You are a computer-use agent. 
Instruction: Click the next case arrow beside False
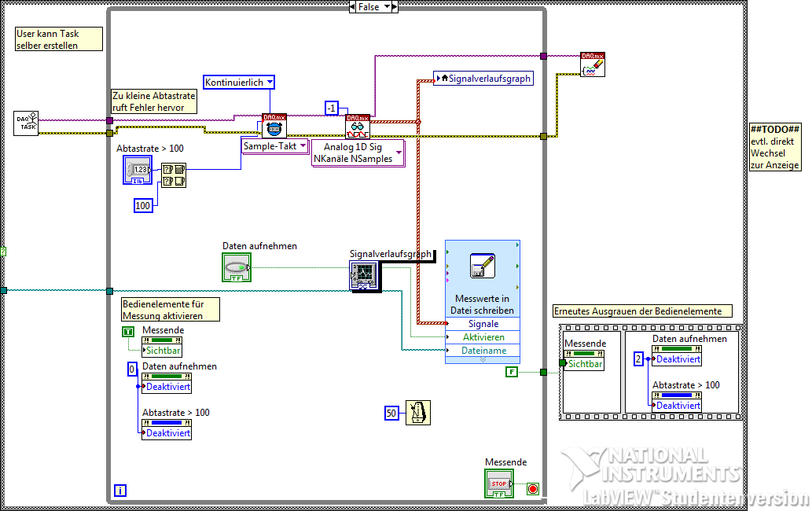[x=395, y=7]
